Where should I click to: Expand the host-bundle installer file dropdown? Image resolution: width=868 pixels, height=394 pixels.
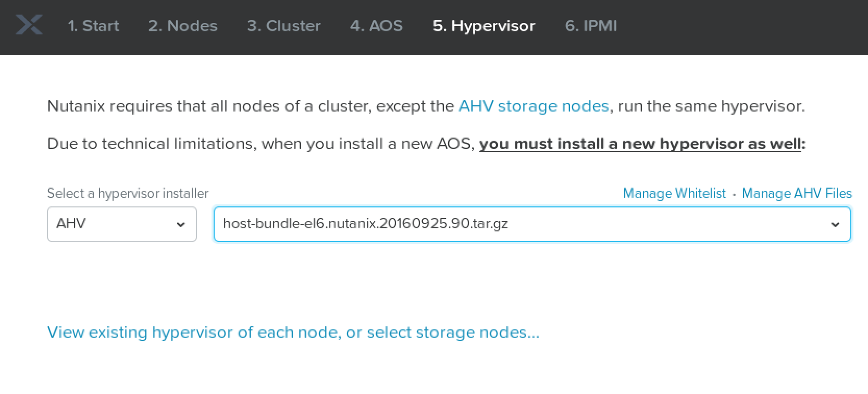(531, 224)
